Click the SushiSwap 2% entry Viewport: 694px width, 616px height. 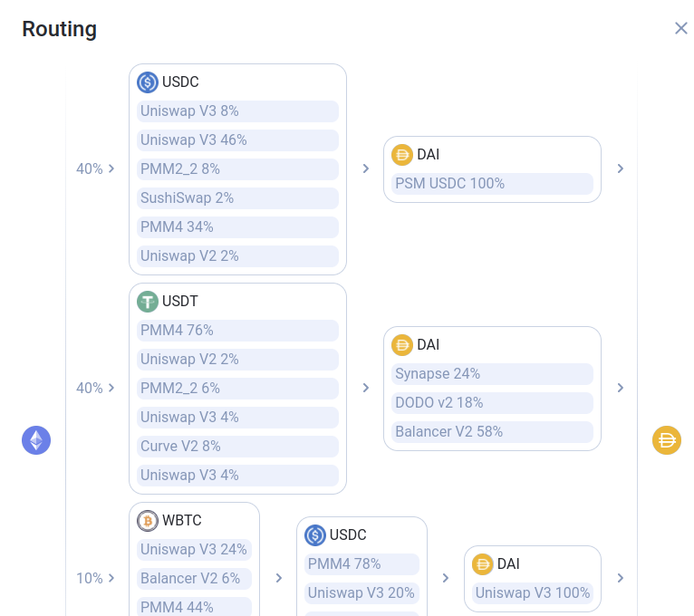point(237,198)
